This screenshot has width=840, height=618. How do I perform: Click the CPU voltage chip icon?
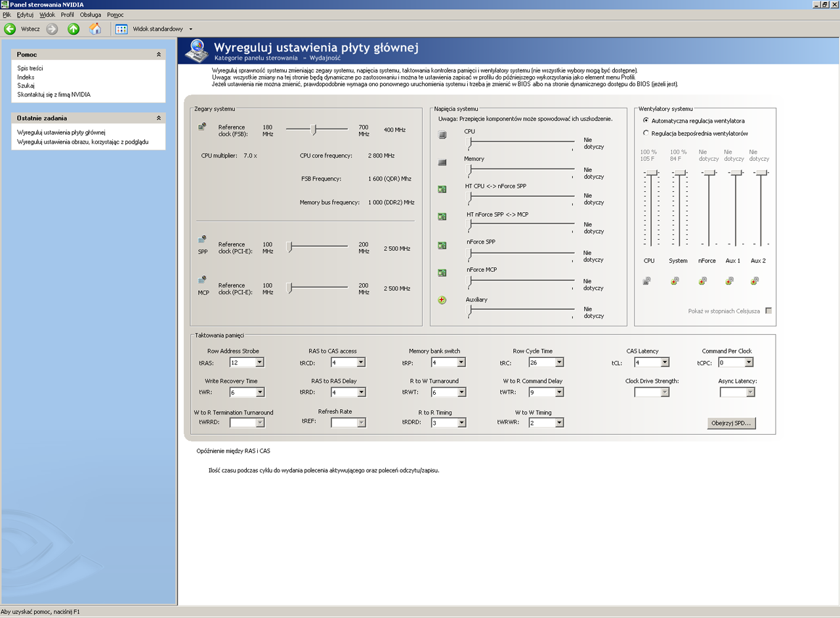pos(442,135)
